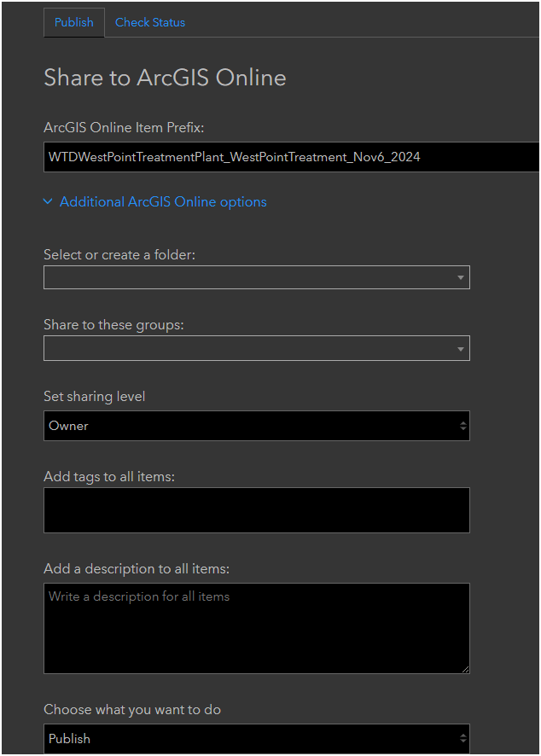Click arrows on the Publish action selector
The width and height of the screenshot is (541, 756).
pos(462,738)
